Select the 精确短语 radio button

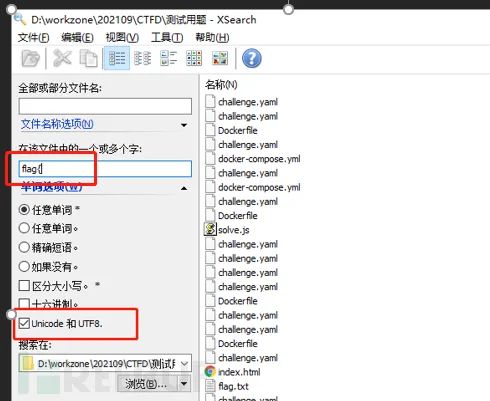[x=24, y=247]
